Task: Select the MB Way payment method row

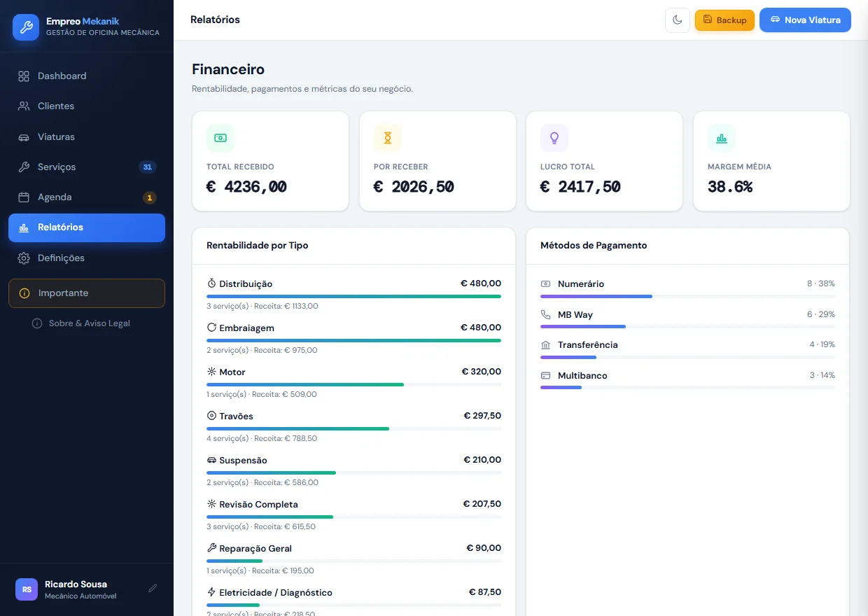Action: point(687,318)
